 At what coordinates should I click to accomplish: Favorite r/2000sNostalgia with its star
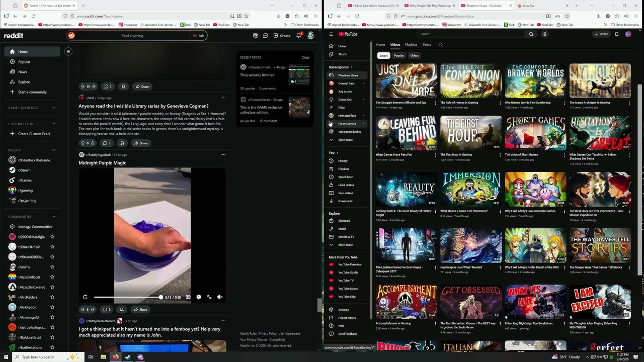pos(52,237)
